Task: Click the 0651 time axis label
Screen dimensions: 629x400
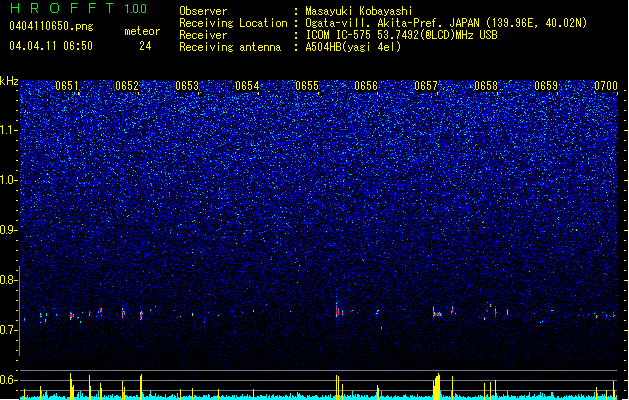Action: (x=67, y=86)
